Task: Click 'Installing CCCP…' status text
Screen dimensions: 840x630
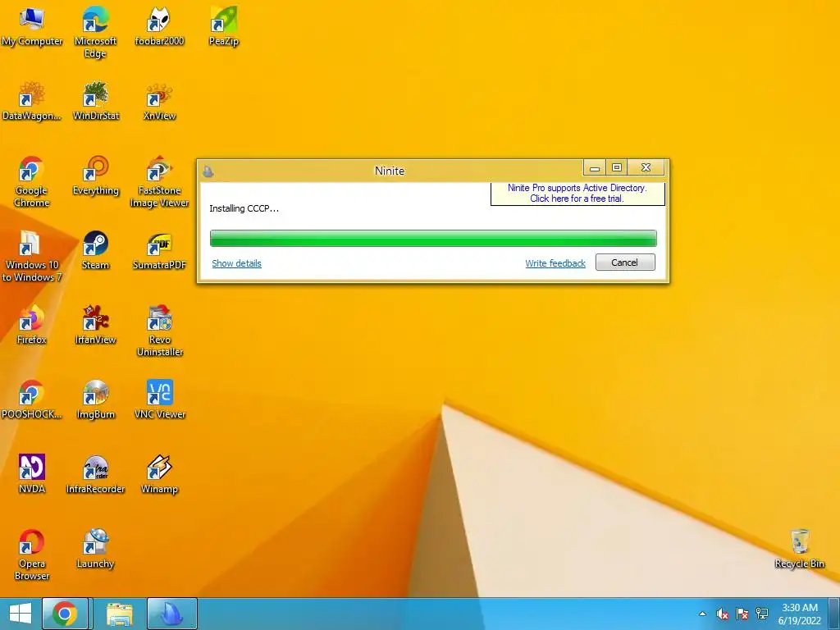Action: (244, 208)
